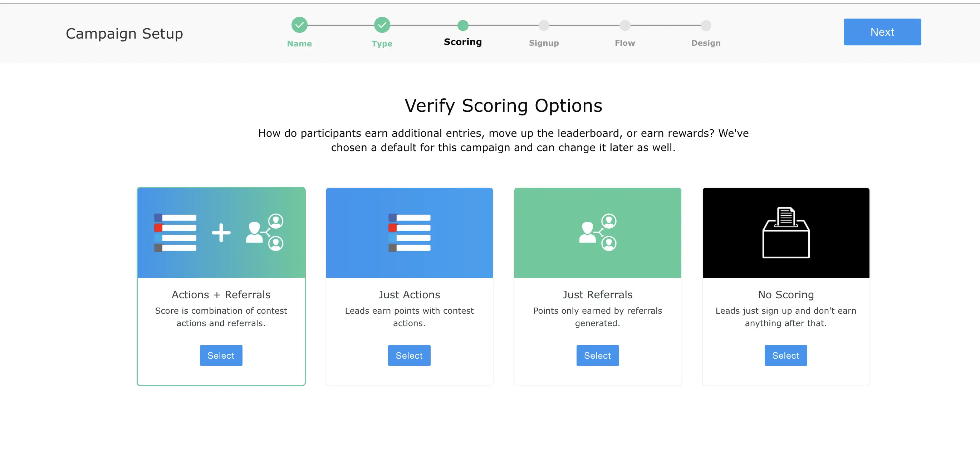
Task: Toggle the Scoring step selection
Action: pos(462,26)
